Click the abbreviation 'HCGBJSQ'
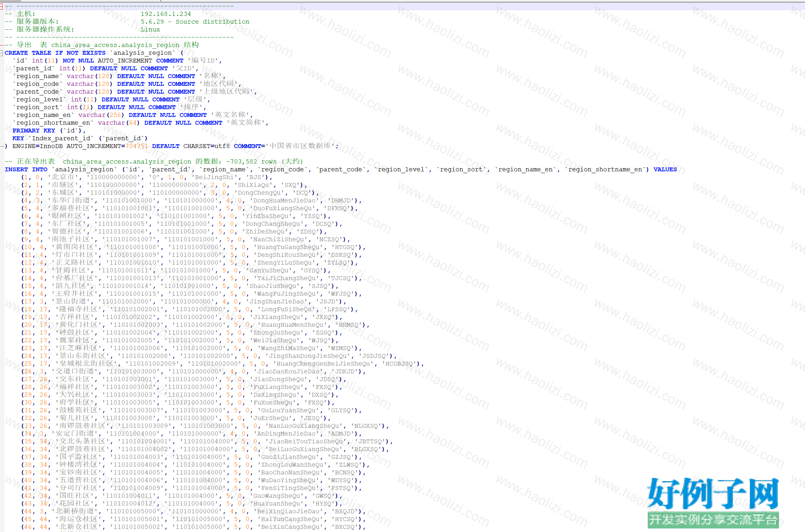The width and height of the screenshot is (805, 532). point(399,364)
